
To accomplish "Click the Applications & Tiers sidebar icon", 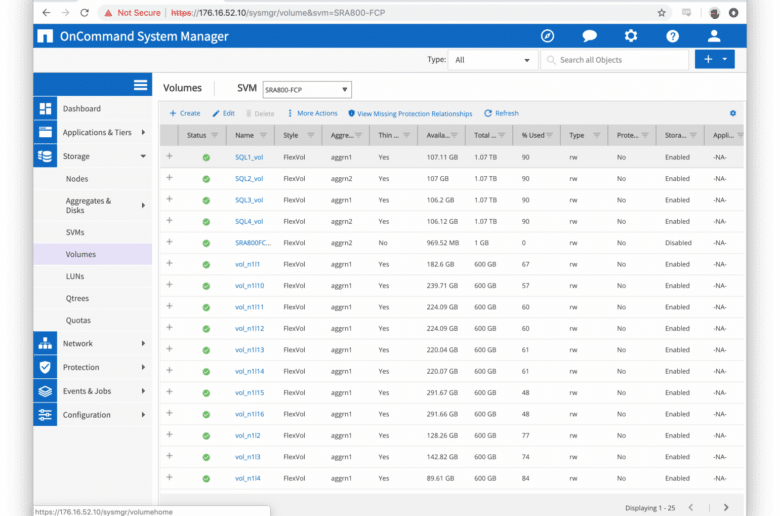I will pos(45,132).
